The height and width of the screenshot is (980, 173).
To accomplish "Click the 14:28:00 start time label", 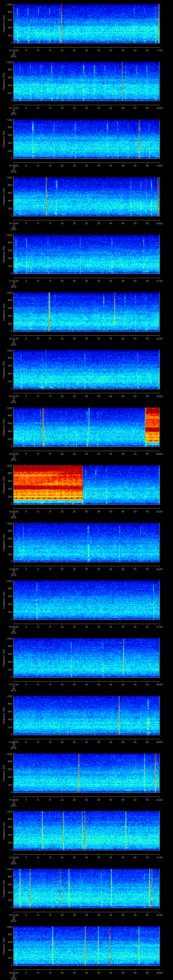I will click(x=14, y=742).
